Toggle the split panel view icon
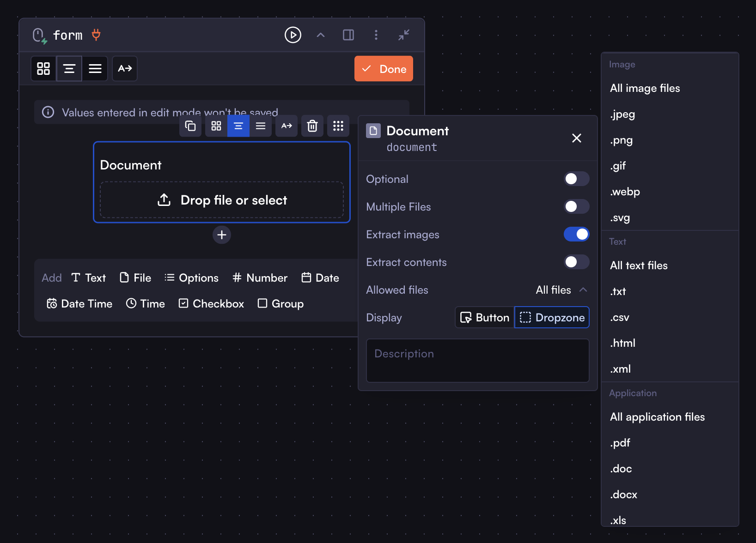756x543 pixels. click(348, 35)
